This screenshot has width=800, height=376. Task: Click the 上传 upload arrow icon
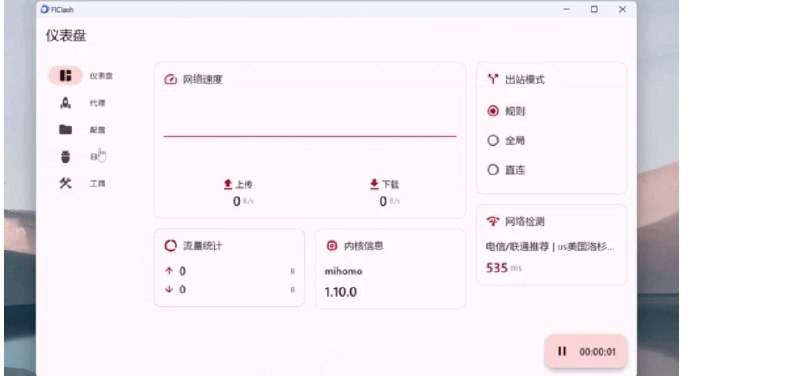click(x=228, y=184)
